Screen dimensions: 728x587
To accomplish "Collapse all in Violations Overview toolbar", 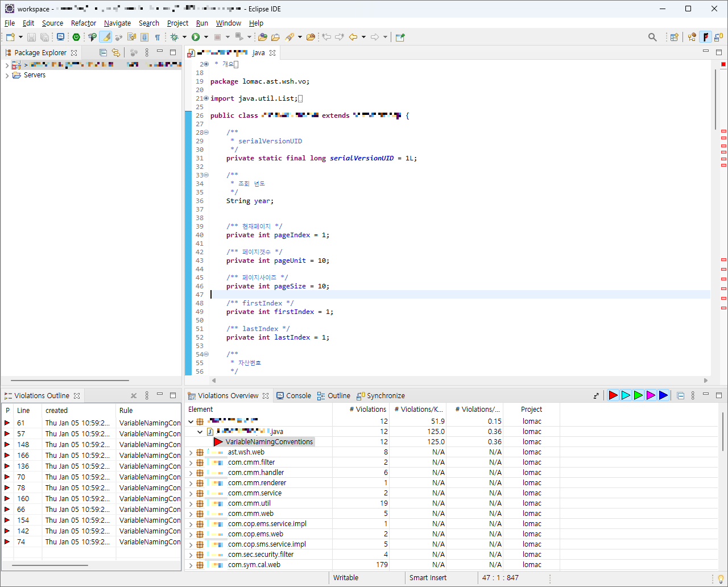I will point(680,395).
